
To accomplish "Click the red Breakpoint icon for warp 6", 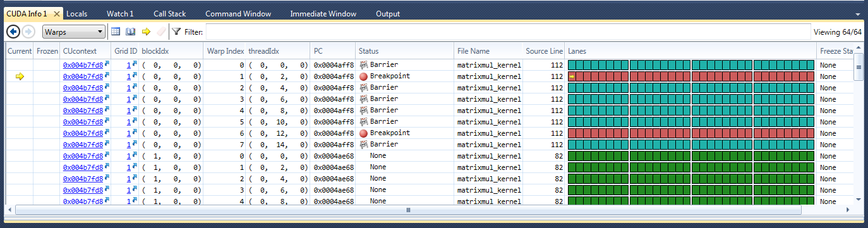I will click(x=363, y=133).
